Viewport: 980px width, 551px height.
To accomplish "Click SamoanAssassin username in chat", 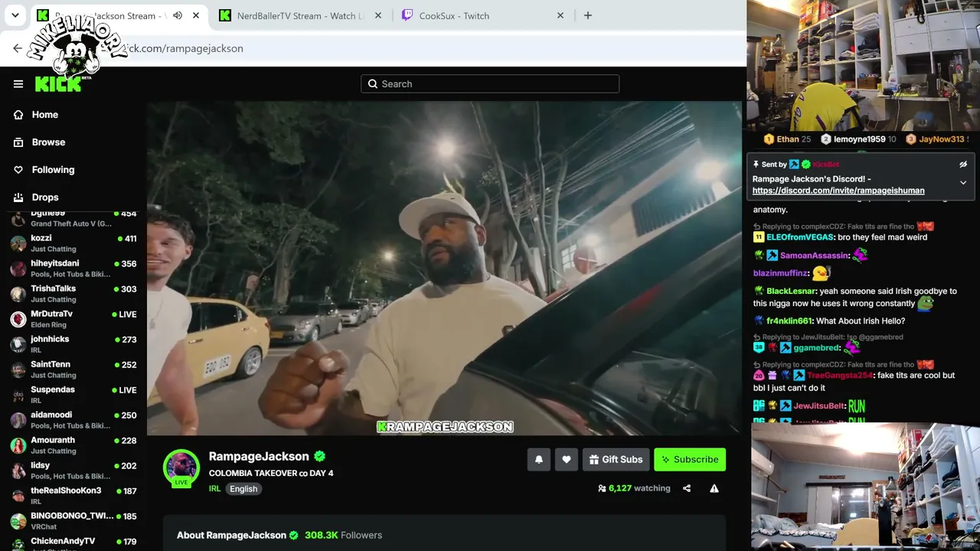I will tap(815, 256).
